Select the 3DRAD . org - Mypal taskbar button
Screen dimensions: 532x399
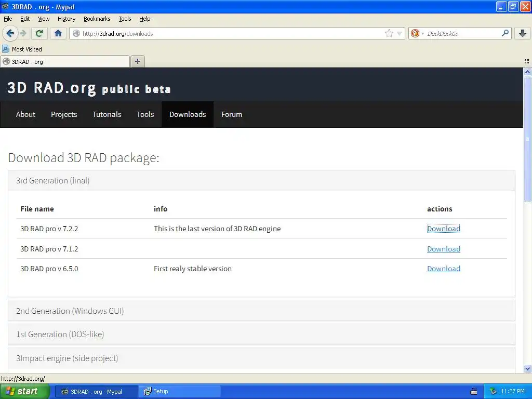pyautogui.click(x=96, y=391)
